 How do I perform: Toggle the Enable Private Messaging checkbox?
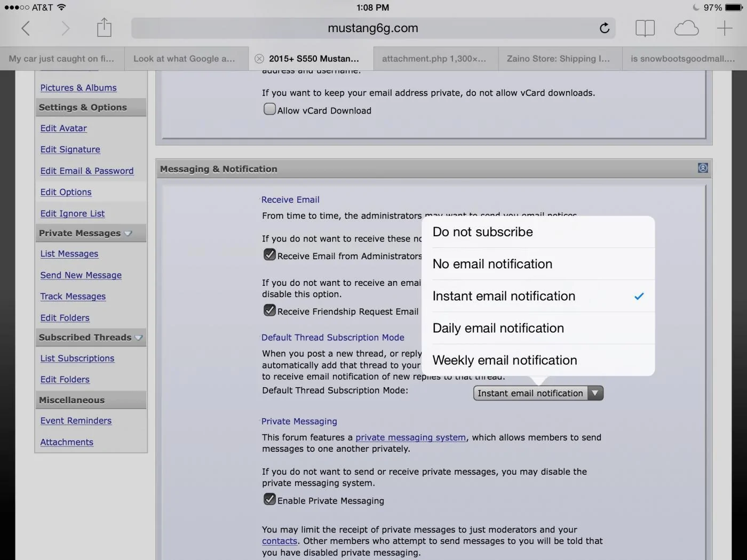pos(270,499)
